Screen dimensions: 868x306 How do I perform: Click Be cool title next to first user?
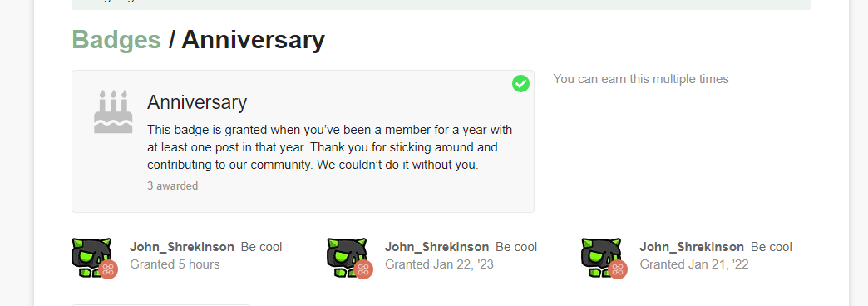pyautogui.click(x=261, y=247)
